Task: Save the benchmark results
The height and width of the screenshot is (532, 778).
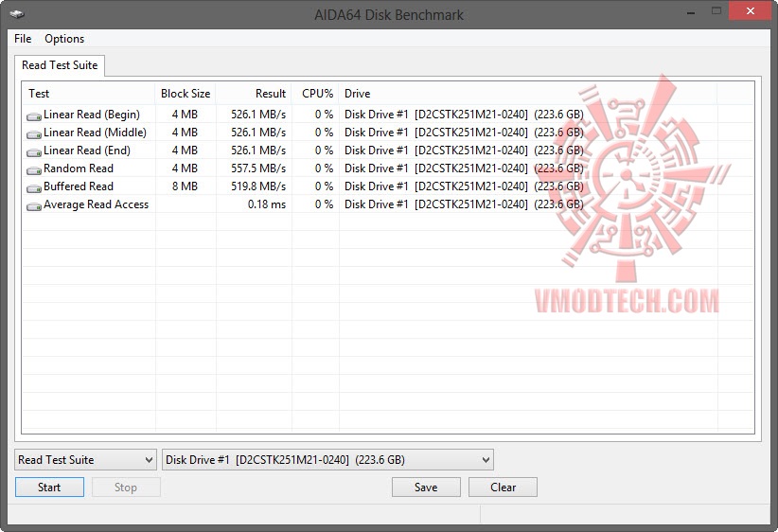Action: pos(426,488)
